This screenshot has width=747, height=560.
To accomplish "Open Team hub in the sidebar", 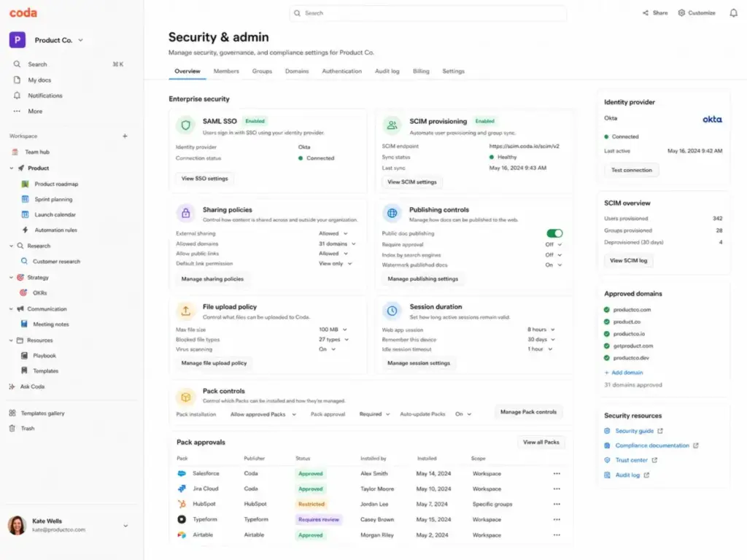I will pyautogui.click(x=37, y=152).
